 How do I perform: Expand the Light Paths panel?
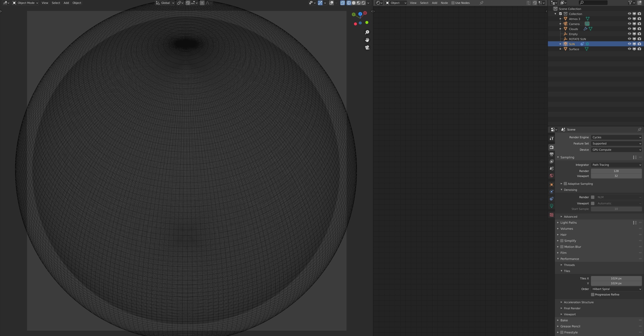point(568,223)
